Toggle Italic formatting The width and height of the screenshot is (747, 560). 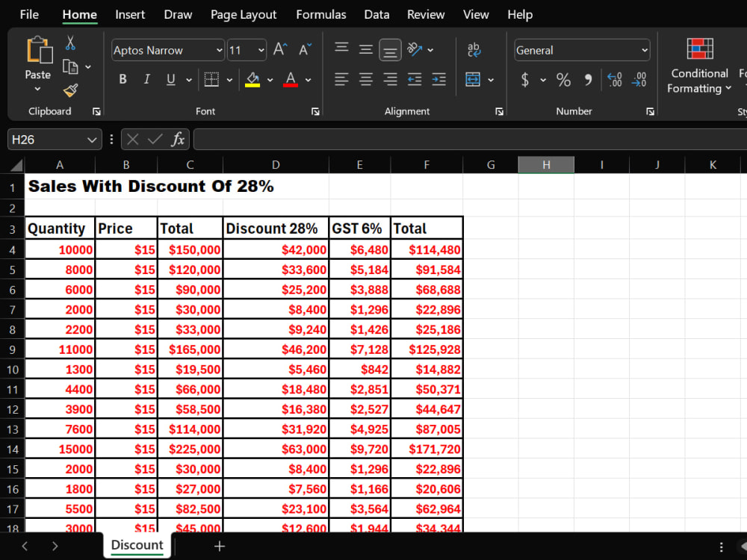click(x=146, y=80)
